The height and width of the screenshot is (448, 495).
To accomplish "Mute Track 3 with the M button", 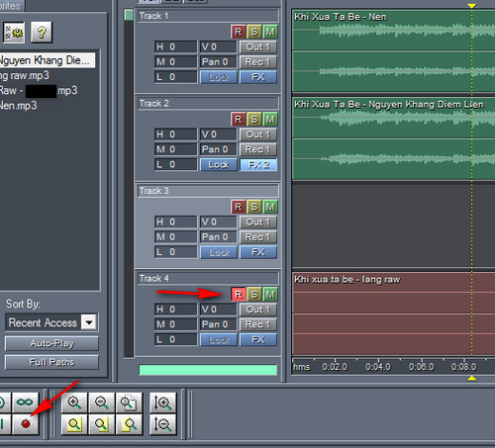I will [270, 207].
